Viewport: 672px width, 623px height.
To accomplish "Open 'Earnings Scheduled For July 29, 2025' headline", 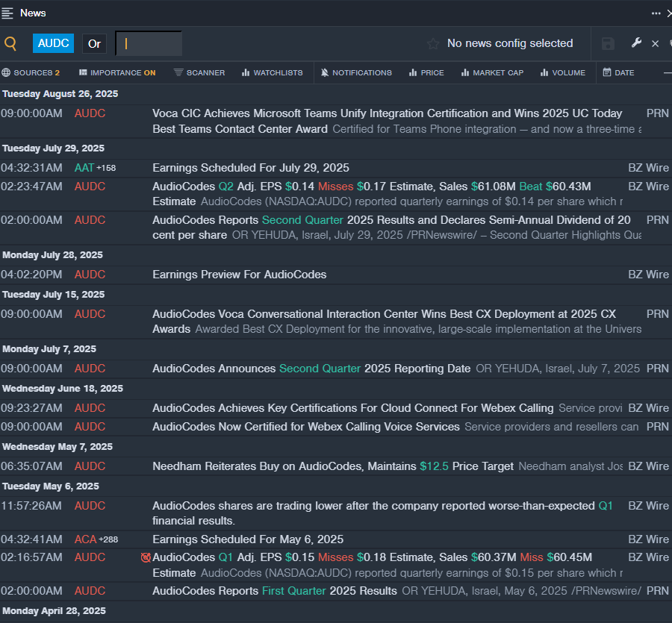I will (251, 168).
